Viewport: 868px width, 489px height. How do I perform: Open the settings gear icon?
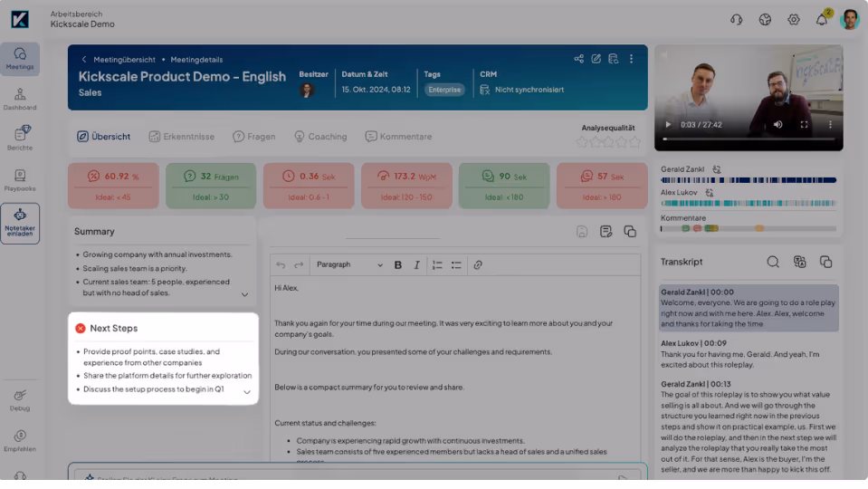pyautogui.click(x=793, y=20)
